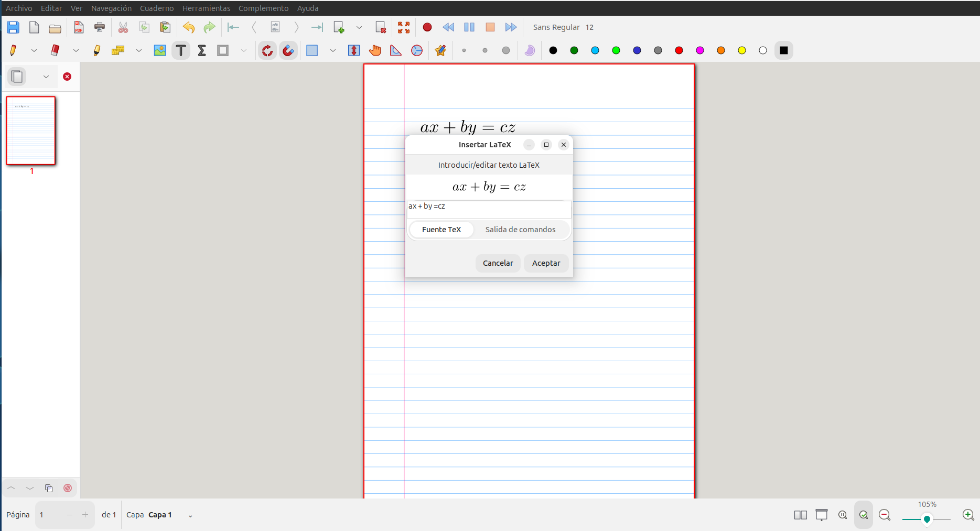Expand the highlighter options dropdown
Screen dimensions: 980x531
pyautogui.click(x=139, y=50)
